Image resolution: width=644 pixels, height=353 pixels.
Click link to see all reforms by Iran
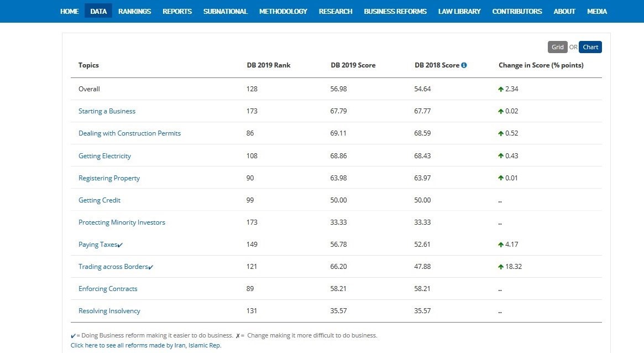point(145,345)
